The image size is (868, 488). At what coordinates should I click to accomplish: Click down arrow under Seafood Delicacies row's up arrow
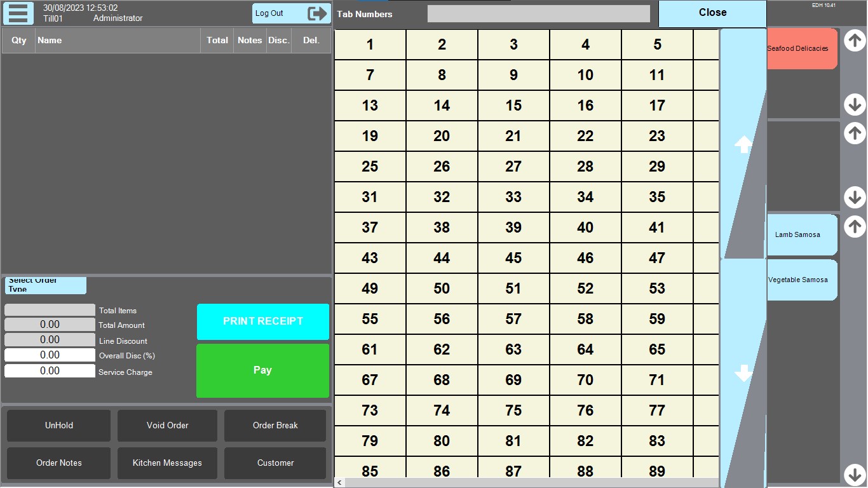855,104
